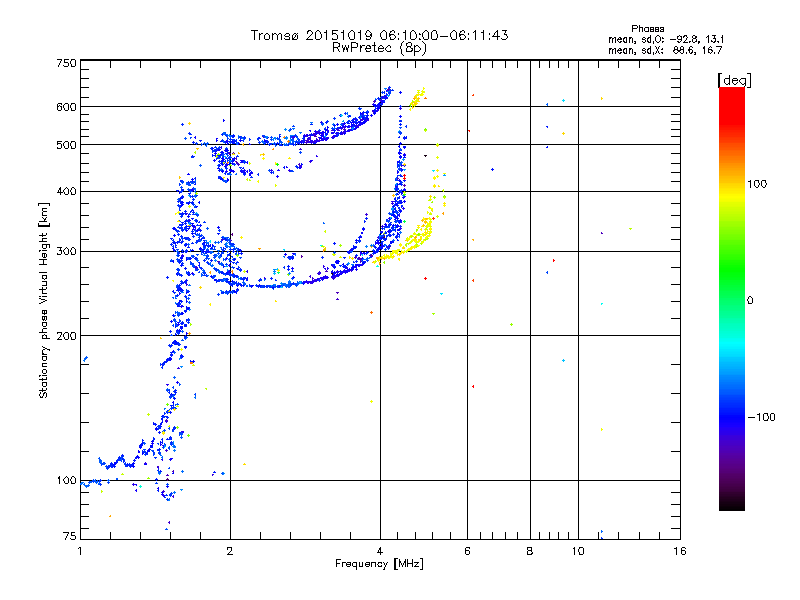800x600 pixels.
Task: Click frequency axis label "1"
Action: click(x=80, y=551)
